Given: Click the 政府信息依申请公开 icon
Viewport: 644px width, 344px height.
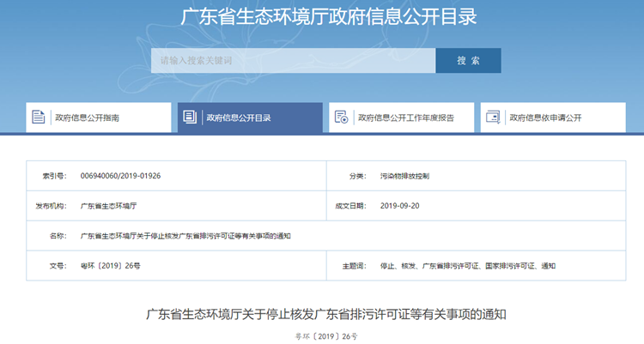Looking at the screenshot, I should click(x=493, y=118).
